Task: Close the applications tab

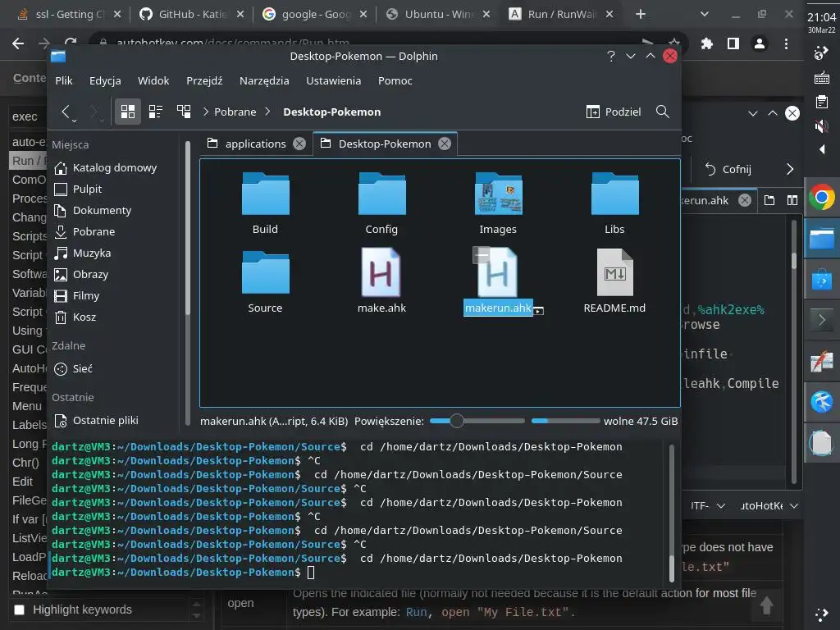Action: (x=299, y=144)
